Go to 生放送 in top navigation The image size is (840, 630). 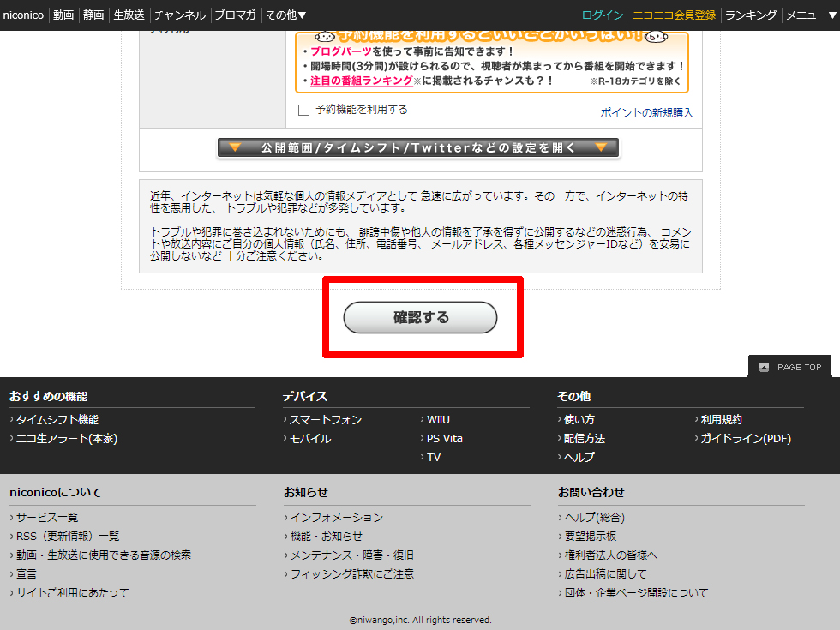click(x=129, y=15)
